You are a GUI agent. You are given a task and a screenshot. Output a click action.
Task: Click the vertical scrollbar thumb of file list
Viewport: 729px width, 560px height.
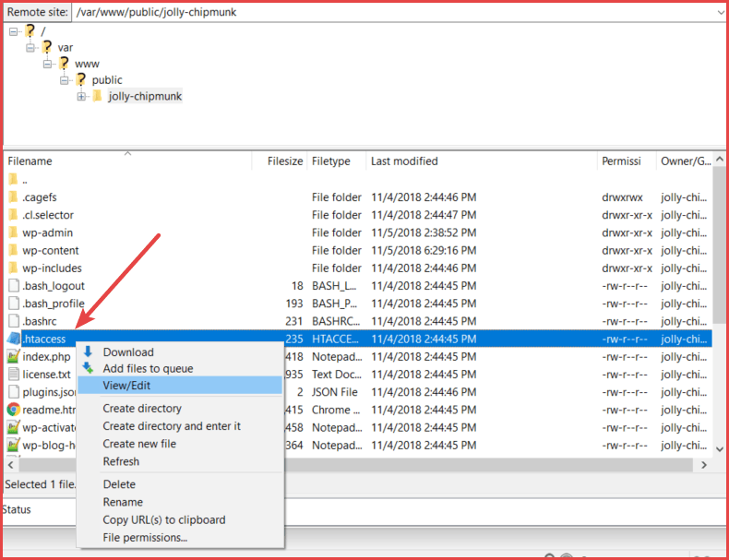tap(720, 244)
